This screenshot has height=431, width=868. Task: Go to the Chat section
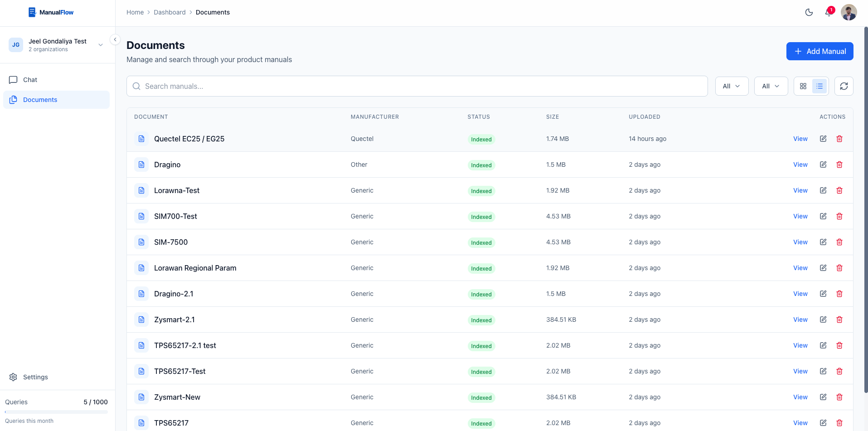click(x=30, y=80)
